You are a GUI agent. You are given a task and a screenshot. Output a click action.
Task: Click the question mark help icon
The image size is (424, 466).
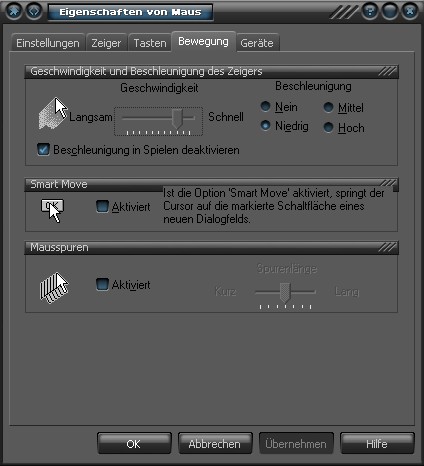[370, 11]
